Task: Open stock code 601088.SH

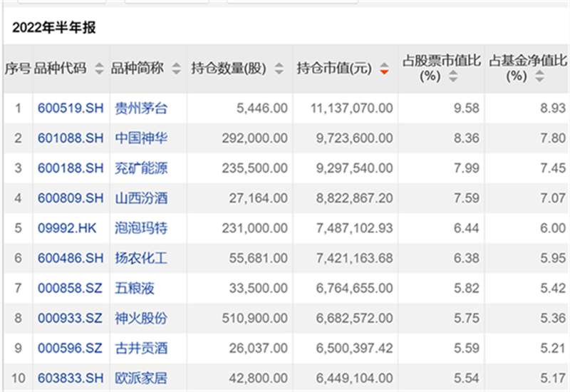Action: (x=70, y=138)
